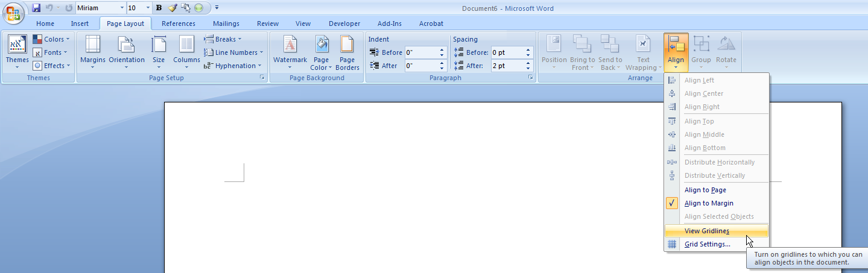Click the green circle Quick Access icon

[x=198, y=8]
